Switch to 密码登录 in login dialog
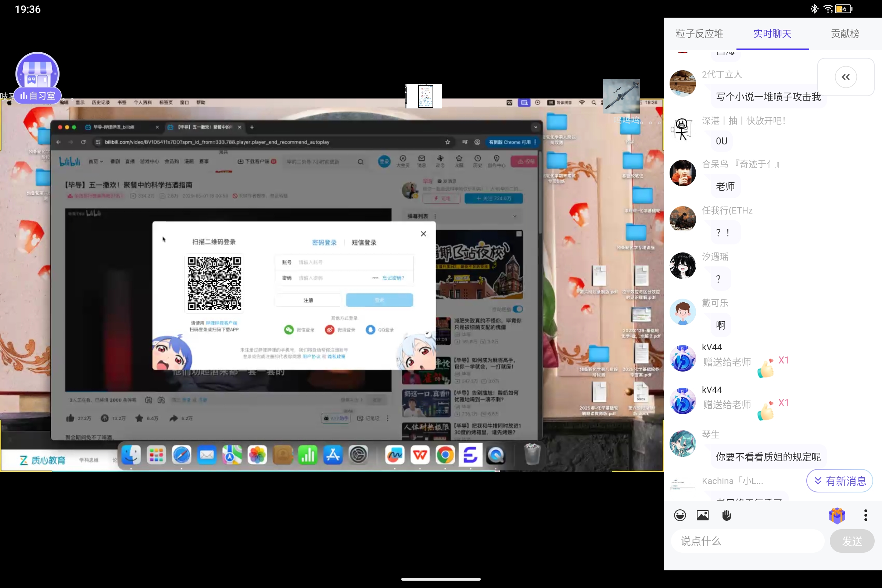 pos(324,243)
